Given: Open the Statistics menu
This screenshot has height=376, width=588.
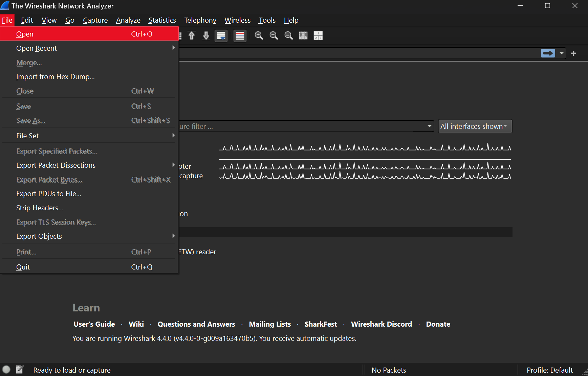Looking at the screenshot, I should pos(162,20).
